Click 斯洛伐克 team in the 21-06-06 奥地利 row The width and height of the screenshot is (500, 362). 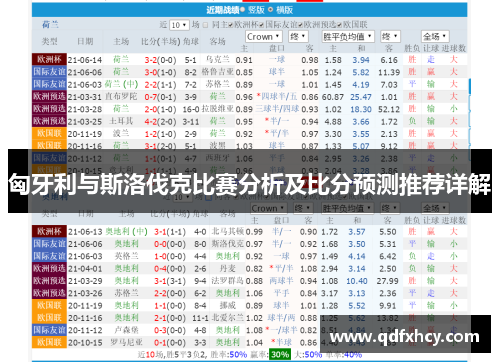click(x=228, y=244)
